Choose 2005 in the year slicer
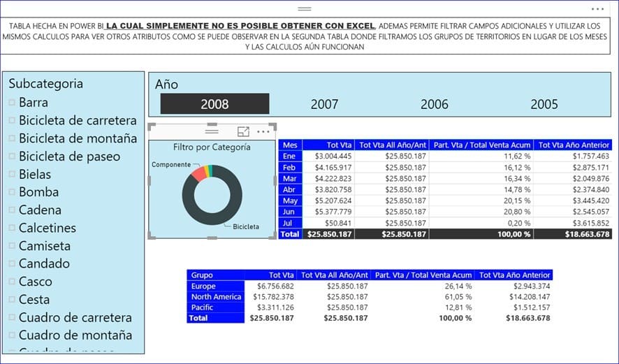This screenshot has width=619, height=364. tap(544, 104)
